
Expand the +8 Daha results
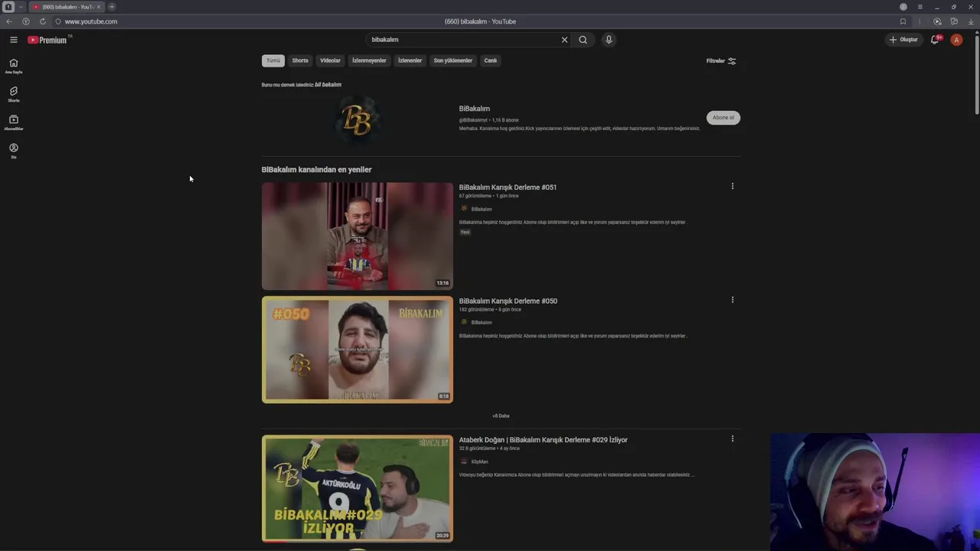pos(501,416)
